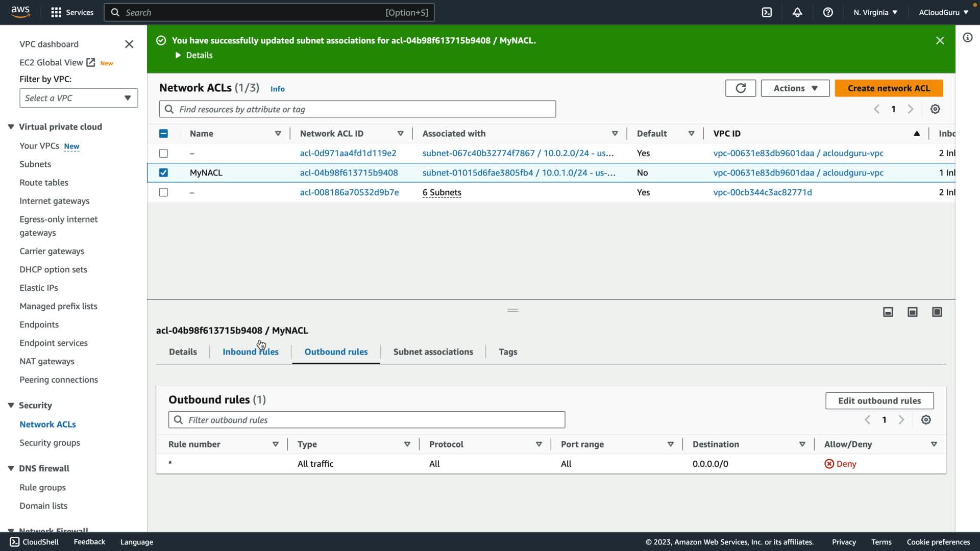Open outbound rules preferences gear
The height and width of the screenshot is (551, 980).
[x=926, y=420]
